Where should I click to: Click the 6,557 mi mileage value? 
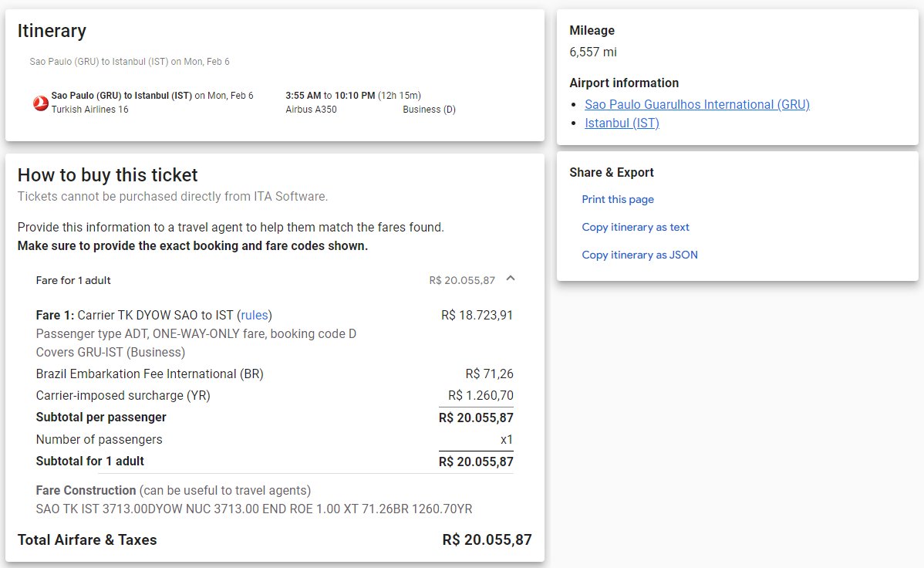(x=593, y=52)
